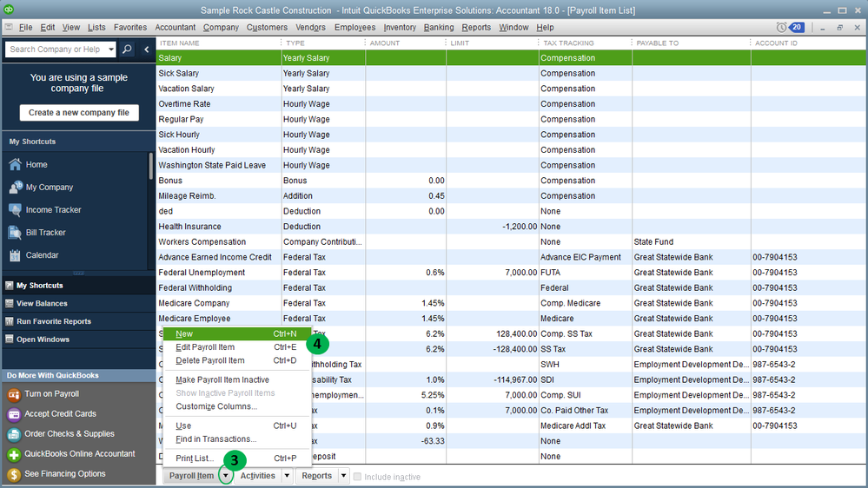The width and height of the screenshot is (868, 488).
Task: Toggle the Include inactive checkbox
Action: coord(359,477)
